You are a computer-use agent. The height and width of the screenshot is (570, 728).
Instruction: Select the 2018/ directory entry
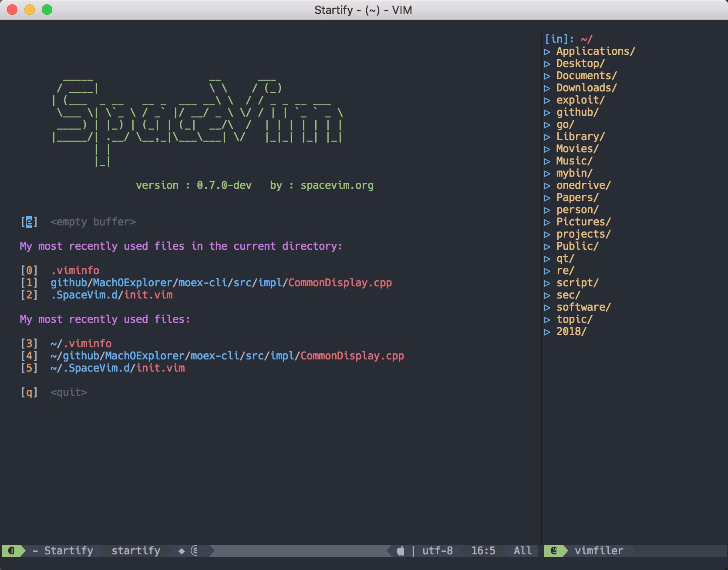click(571, 332)
